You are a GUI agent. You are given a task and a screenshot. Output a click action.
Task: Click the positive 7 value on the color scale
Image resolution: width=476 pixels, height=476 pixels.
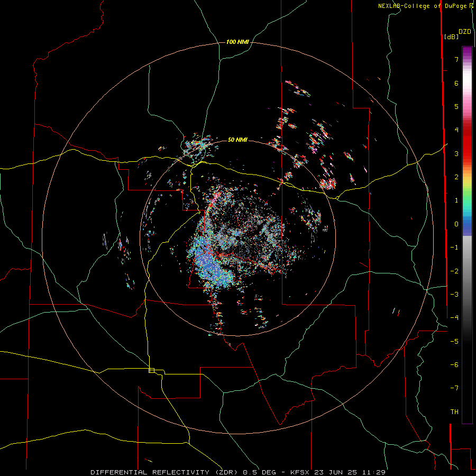456,59
